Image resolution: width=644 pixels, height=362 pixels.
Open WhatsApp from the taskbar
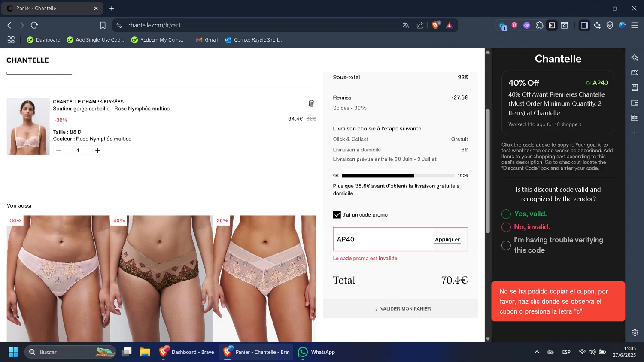pos(316,352)
